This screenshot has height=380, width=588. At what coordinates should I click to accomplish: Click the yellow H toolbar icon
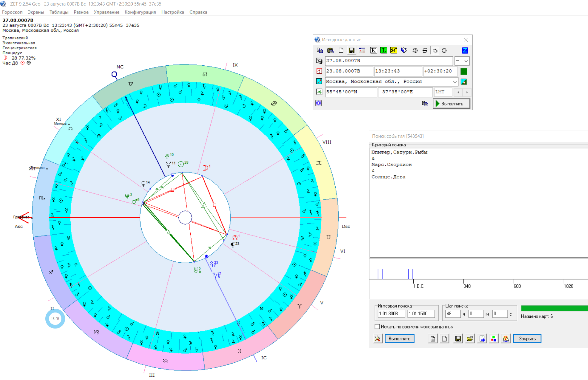click(x=393, y=51)
